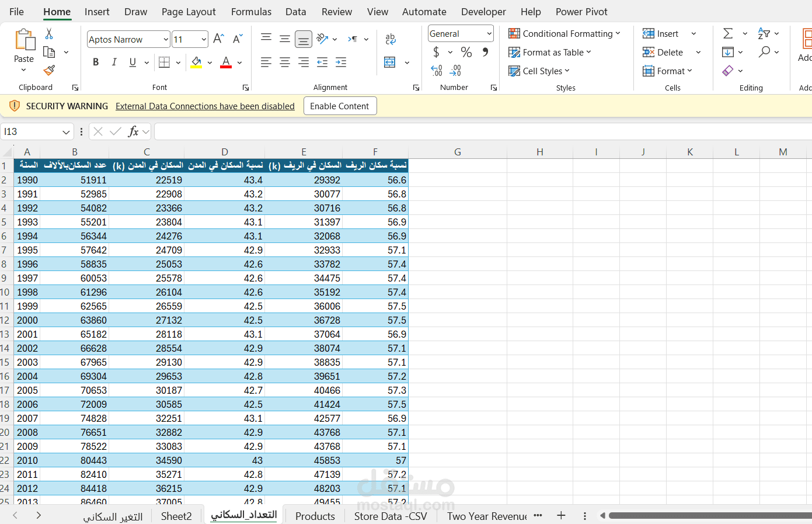Apply the yellow Fill Color
Screen dimensions: 812x524
tap(196, 62)
